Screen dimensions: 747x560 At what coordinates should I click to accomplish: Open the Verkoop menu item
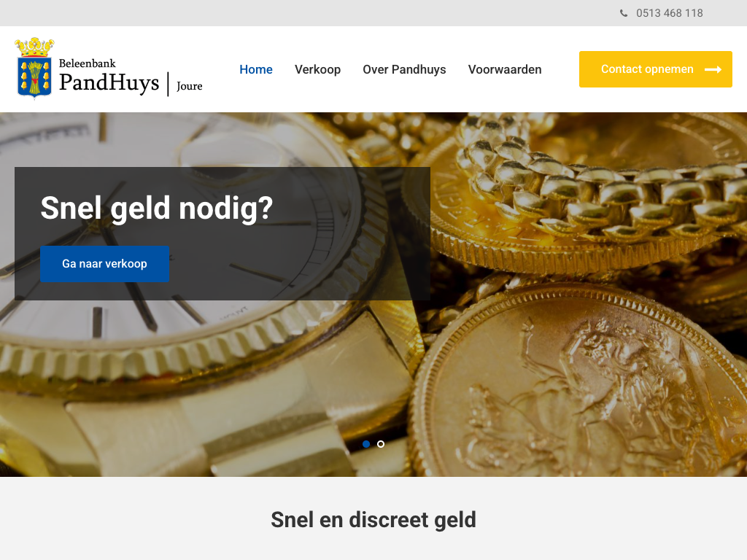(x=317, y=69)
